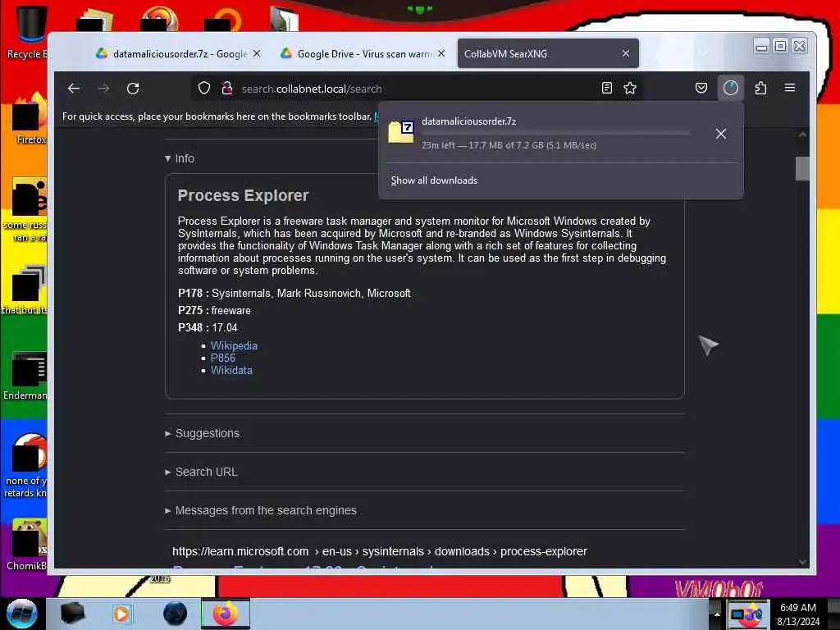Click the P178 Sysinternals, Mark Russinovich line
Screen dimensions: 840x630
pos(294,294)
